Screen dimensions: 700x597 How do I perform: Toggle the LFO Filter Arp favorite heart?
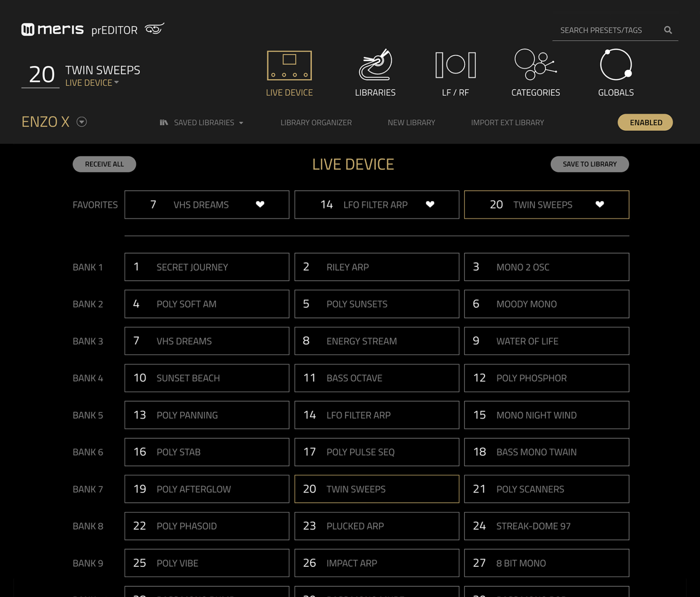pos(430,204)
